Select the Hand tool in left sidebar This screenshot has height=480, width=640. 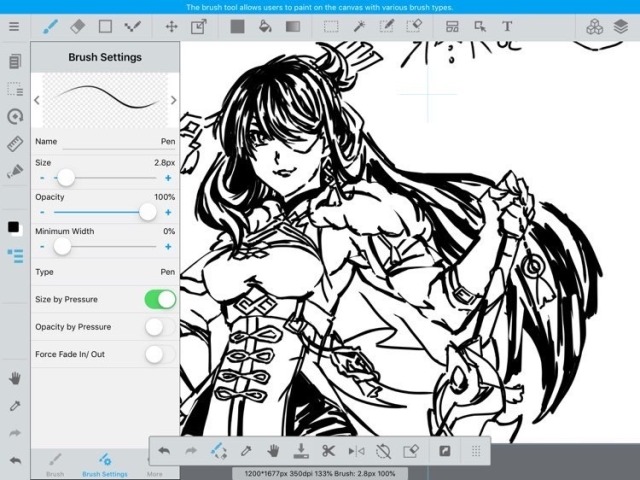point(15,378)
